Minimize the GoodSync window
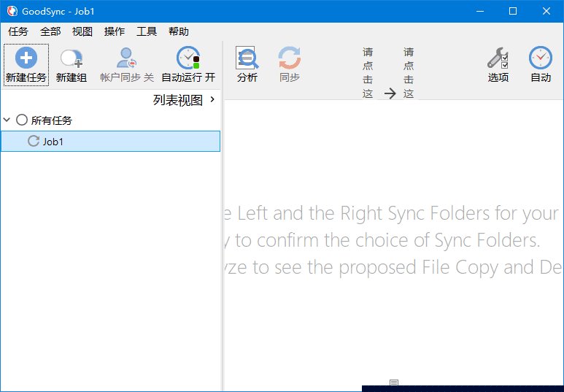 point(480,11)
